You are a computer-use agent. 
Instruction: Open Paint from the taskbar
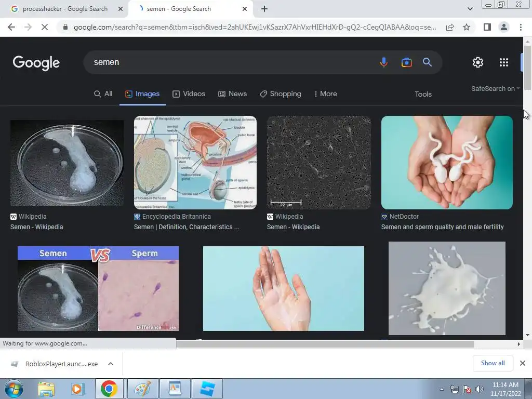pyautogui.click(x=143, y=389)
